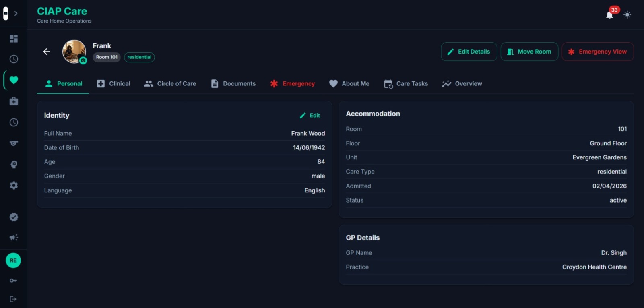The image size is (644, 308).
Task: Click Edit link in Identity card
Action: coord(310,116)
